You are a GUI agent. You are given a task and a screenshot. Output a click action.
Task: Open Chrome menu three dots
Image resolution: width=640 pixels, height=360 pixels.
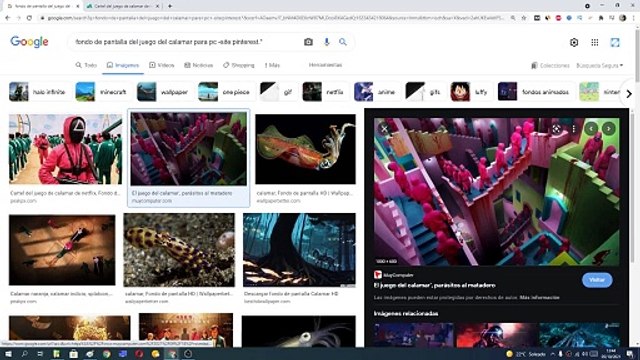[x=634, y=18]
